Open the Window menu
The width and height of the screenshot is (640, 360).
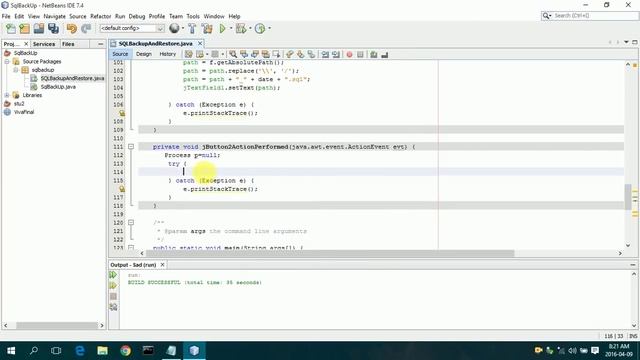click(x=214, y=16)
